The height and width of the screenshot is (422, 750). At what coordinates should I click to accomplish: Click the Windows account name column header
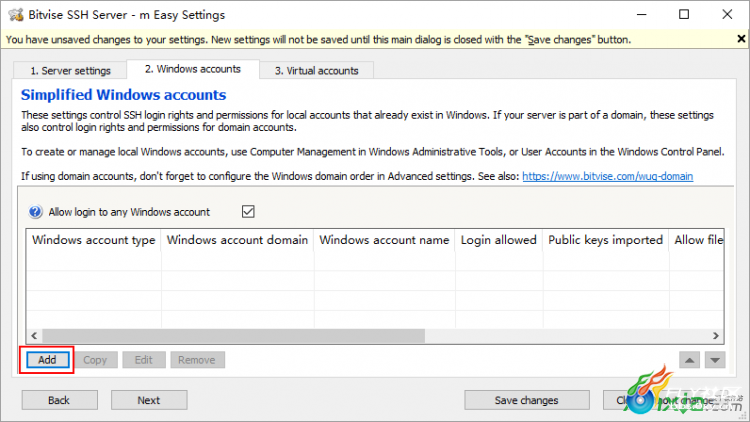tap(384, 240)
